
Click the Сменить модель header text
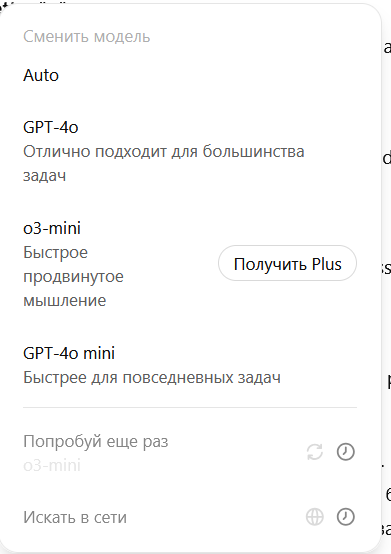click(x=87, y=37)
